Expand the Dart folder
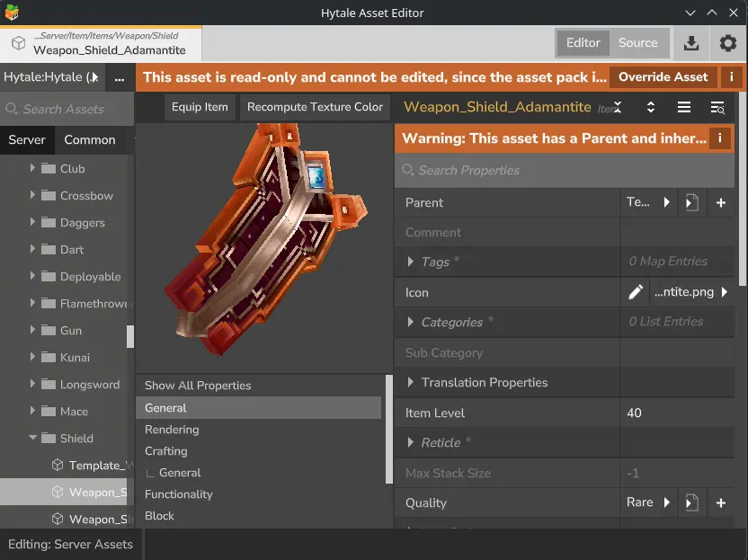Image resolution: width=748 pixels, height=560 pixels. click(x=32, y=248)
